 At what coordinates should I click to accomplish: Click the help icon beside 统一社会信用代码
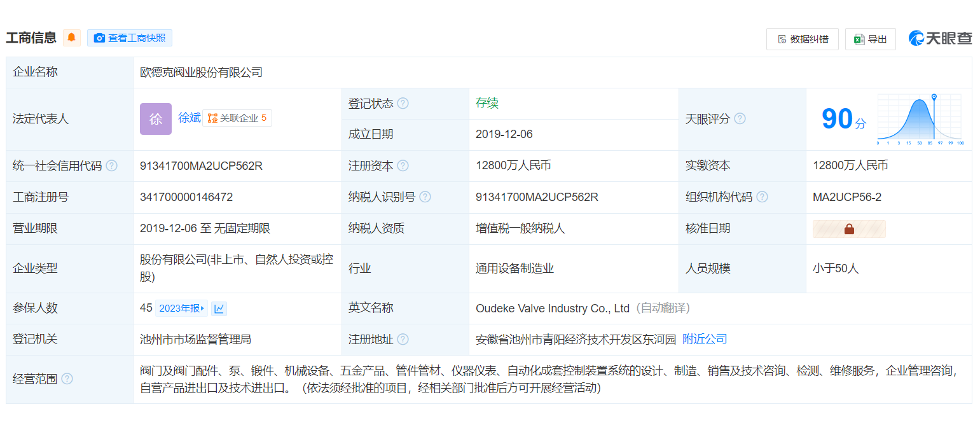coord(111,165)
